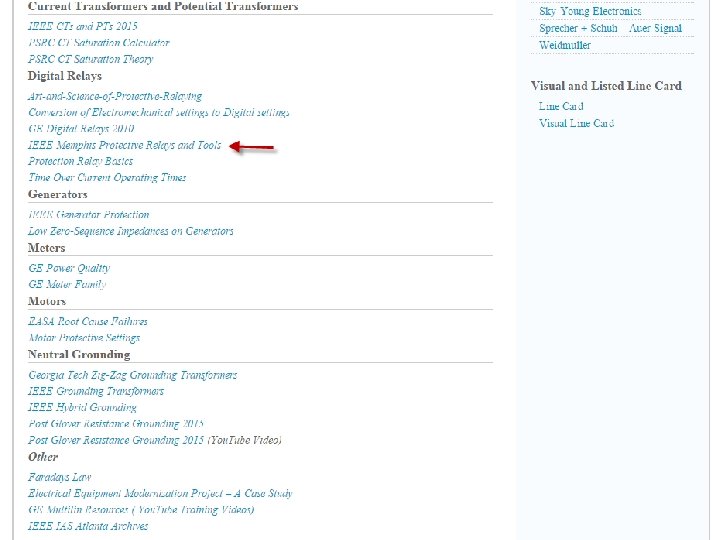Open IEEE Generator Protection link
Screen dimensions: 720x540
coord(89,214)
